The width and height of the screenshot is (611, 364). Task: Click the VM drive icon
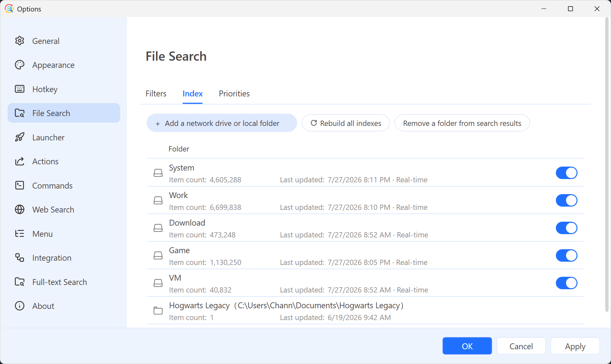coord(158,283)
